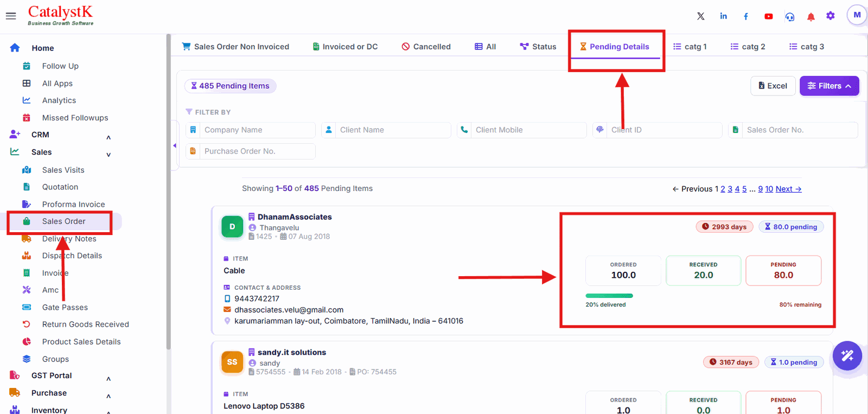Open the notifications bell icon

(x=811, y=17)
